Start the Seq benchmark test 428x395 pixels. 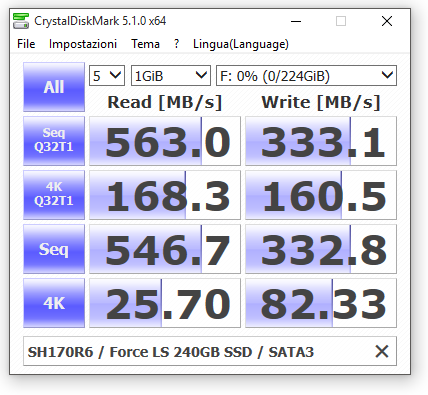point(54,249)
